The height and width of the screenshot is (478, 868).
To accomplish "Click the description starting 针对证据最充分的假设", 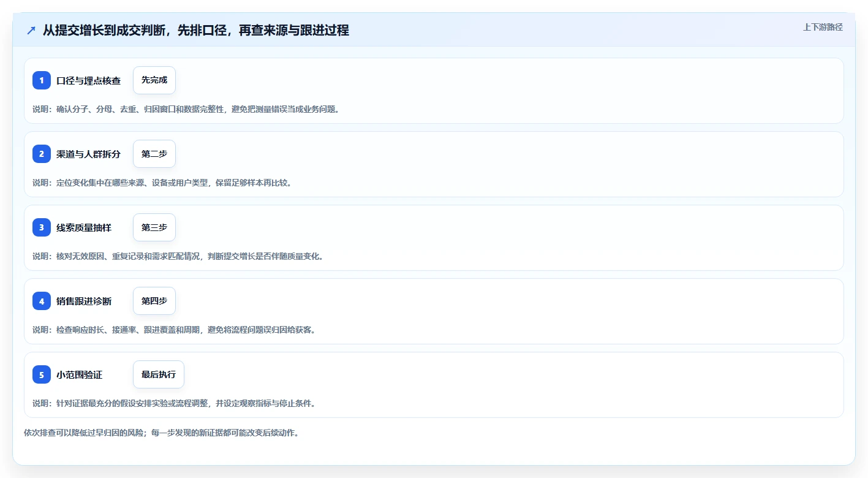I will (x=174, y=403).
